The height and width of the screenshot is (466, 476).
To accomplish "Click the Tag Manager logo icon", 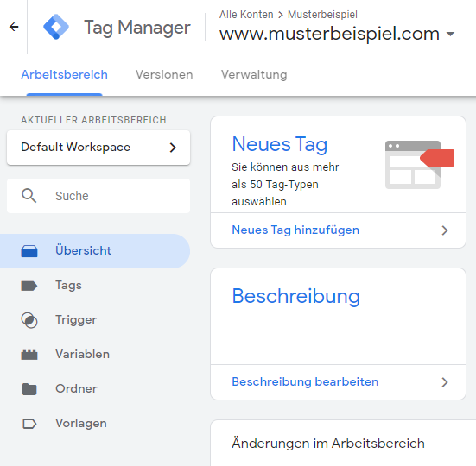I will (56, 27).
